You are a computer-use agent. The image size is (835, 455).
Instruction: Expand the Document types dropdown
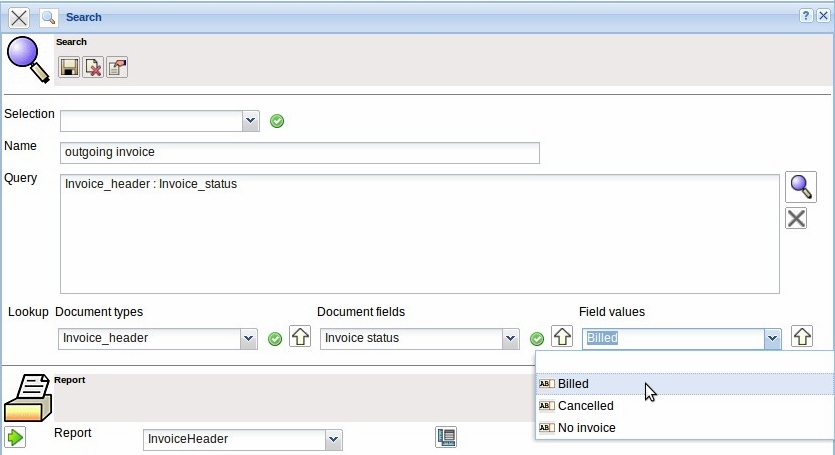(248, 339)
